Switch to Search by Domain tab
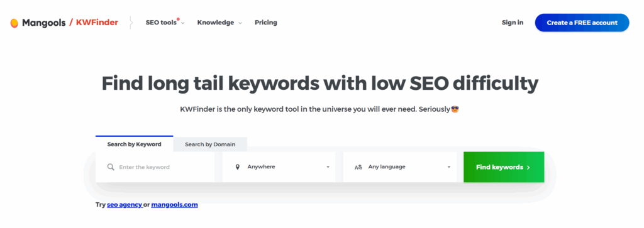The image size is (644, 228). tap(210, 144)
